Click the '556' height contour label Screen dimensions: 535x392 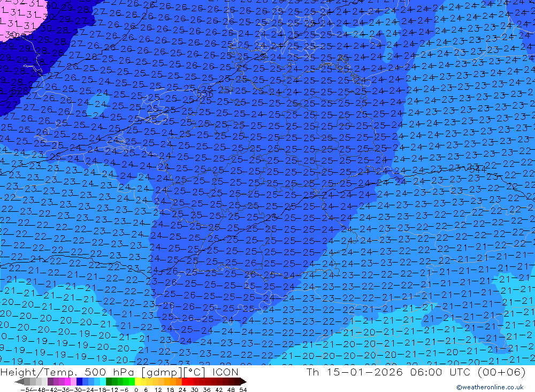205,93
